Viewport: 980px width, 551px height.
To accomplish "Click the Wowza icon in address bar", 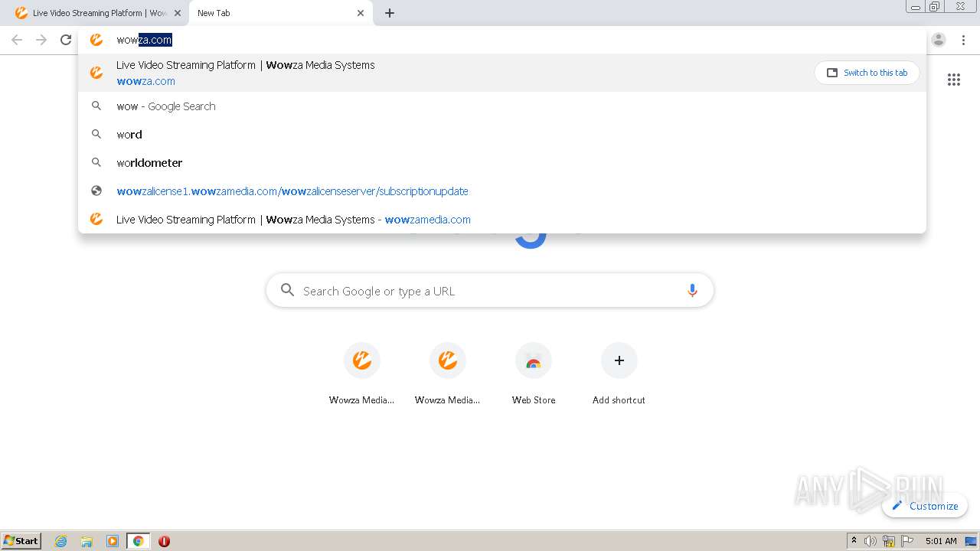I will click(96, 40).
